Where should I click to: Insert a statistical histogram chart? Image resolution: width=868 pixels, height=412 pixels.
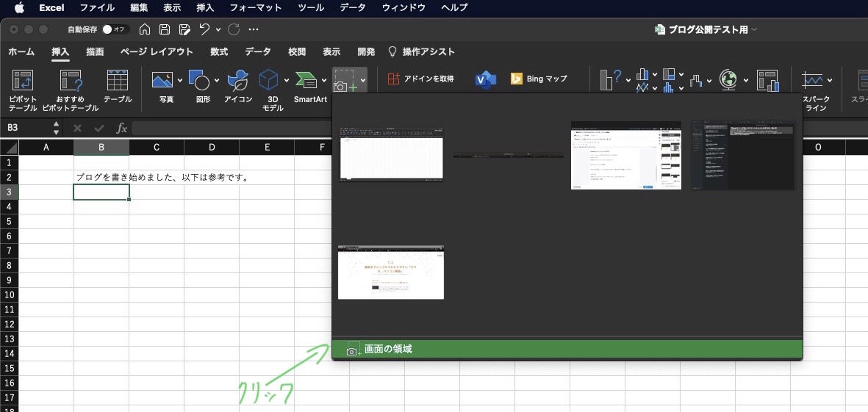pyautogui.click(x=669, y=87)
